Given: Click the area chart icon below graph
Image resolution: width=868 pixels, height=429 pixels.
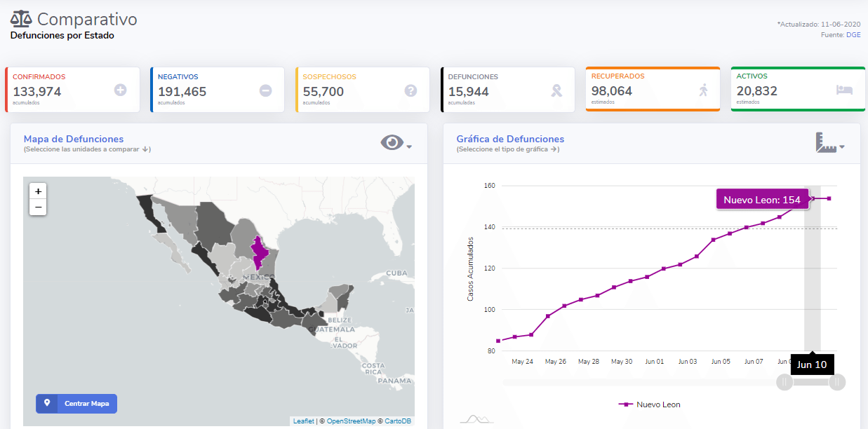Looking at the screenshot, I should [476, 419].
